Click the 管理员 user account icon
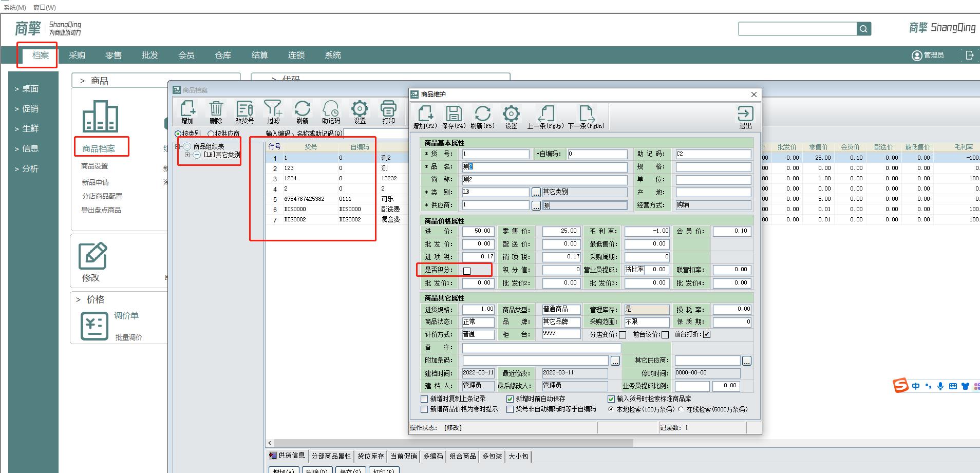 click(917, 55)
